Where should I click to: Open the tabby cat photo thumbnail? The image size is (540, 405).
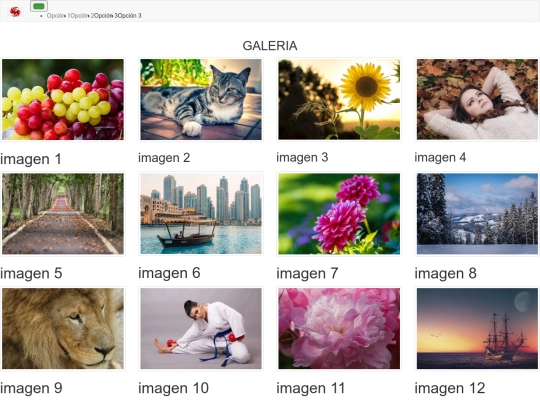click(201, 100)
